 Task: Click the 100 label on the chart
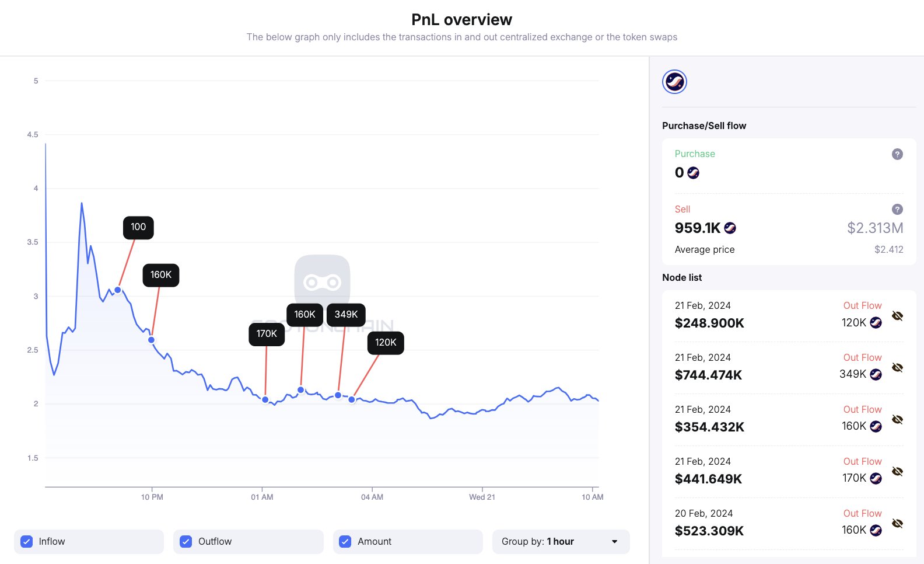[138, 227]
